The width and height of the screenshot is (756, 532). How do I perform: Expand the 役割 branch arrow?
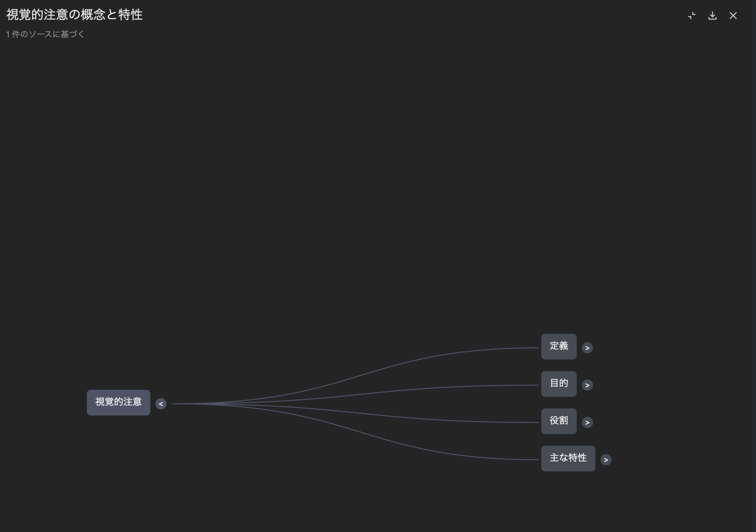(x=587, y=423)
